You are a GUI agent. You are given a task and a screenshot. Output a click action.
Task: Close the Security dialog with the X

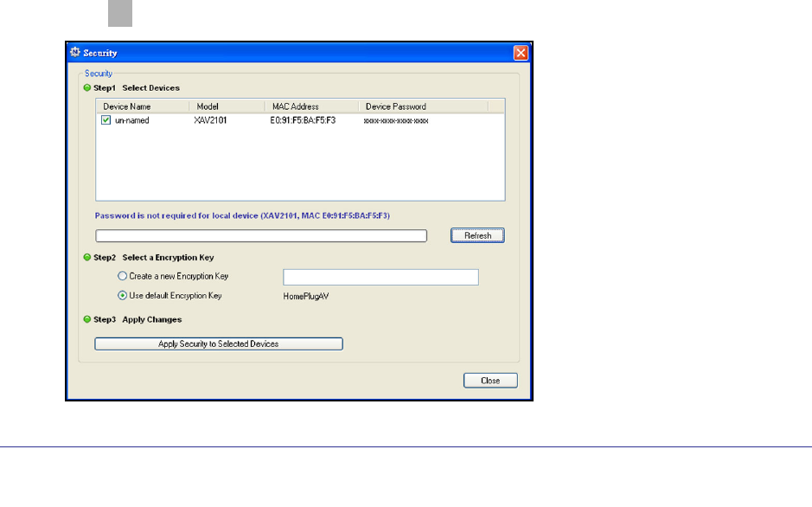(x=521, y=53)
